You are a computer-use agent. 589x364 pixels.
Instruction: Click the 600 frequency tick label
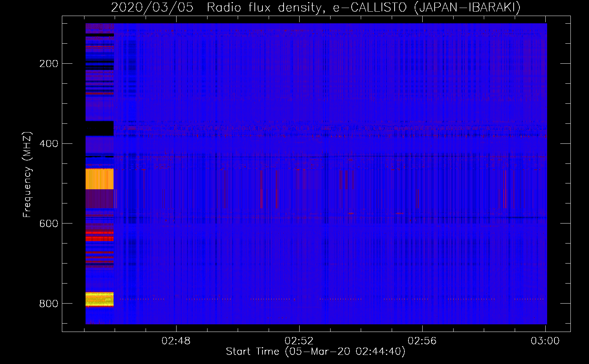[x=49, y=223]
